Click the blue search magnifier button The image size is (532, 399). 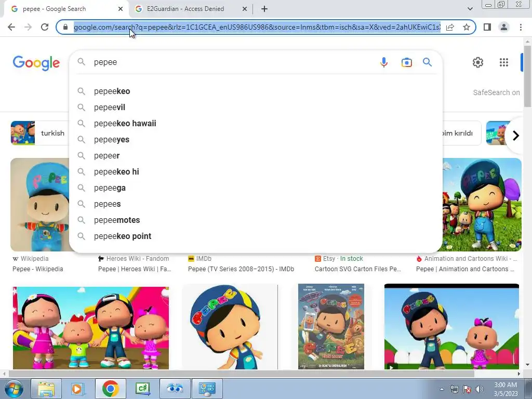click(427, 62)
